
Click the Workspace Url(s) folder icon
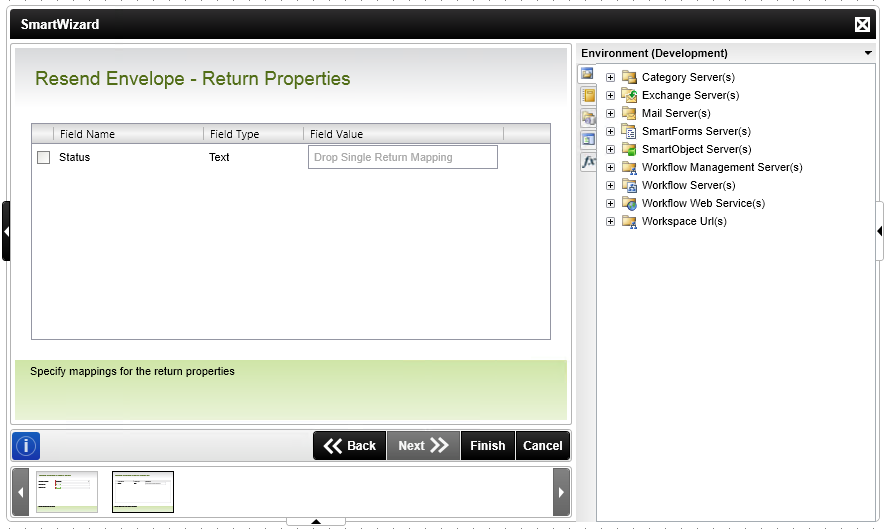point(629,221)
